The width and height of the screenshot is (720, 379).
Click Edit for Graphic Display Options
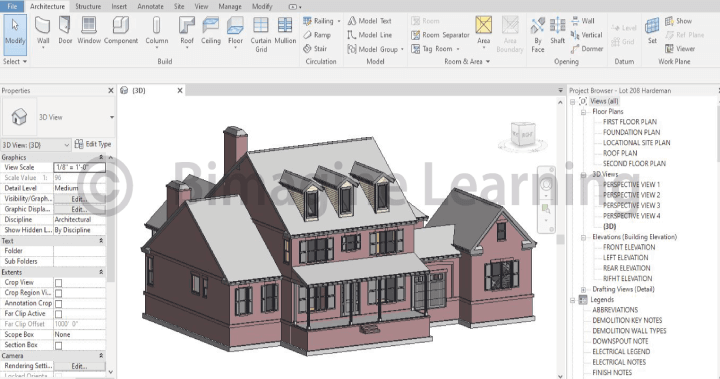tap(79, 209)
